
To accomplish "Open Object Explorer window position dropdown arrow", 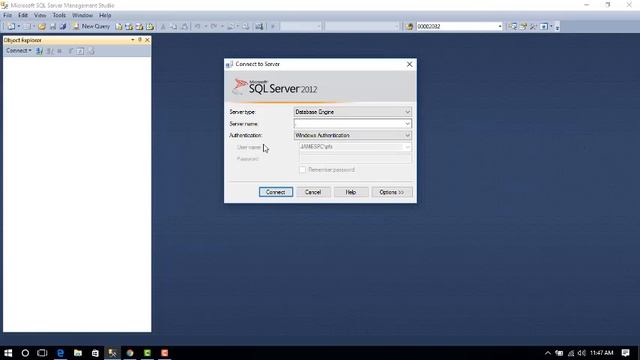I will pyautogui.click(x=133, y=40).
